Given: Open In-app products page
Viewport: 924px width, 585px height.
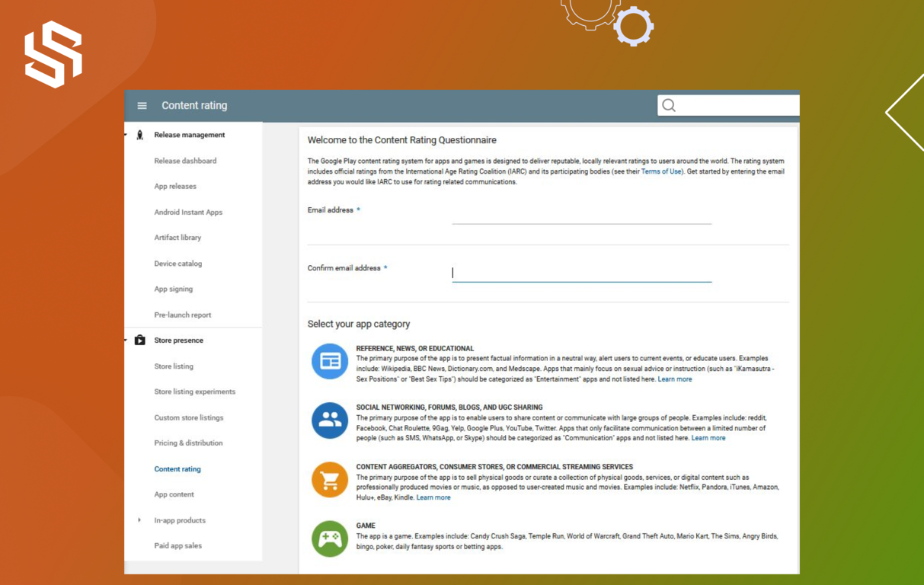Looking at the screenshot, I should pyautogui.click(x=180, y=520).
